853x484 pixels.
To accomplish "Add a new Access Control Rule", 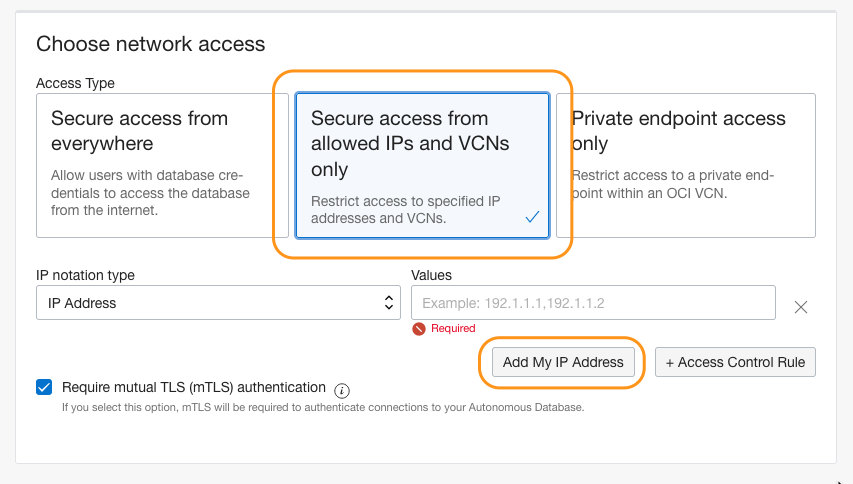I will tap(735, 362).
